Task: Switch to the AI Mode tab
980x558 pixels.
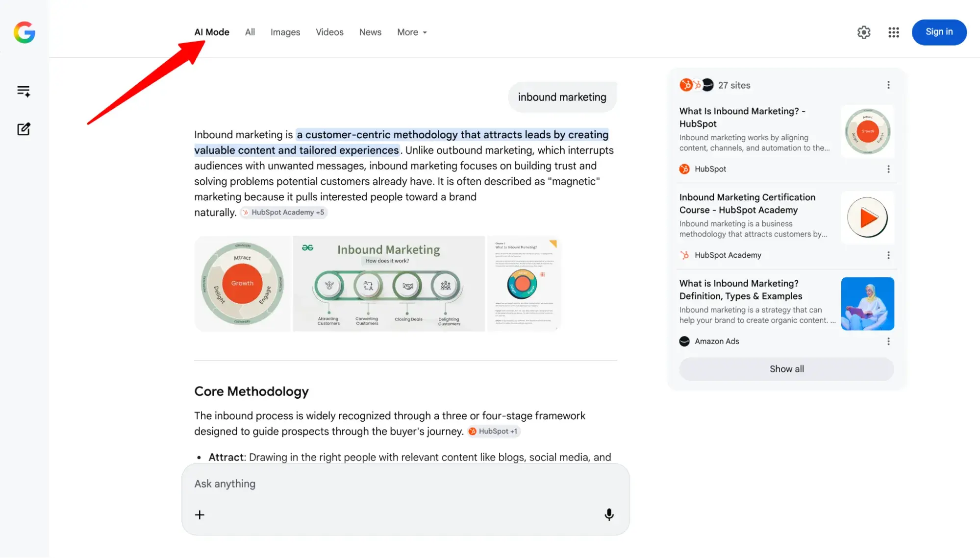Action: (x=212, y=32)
